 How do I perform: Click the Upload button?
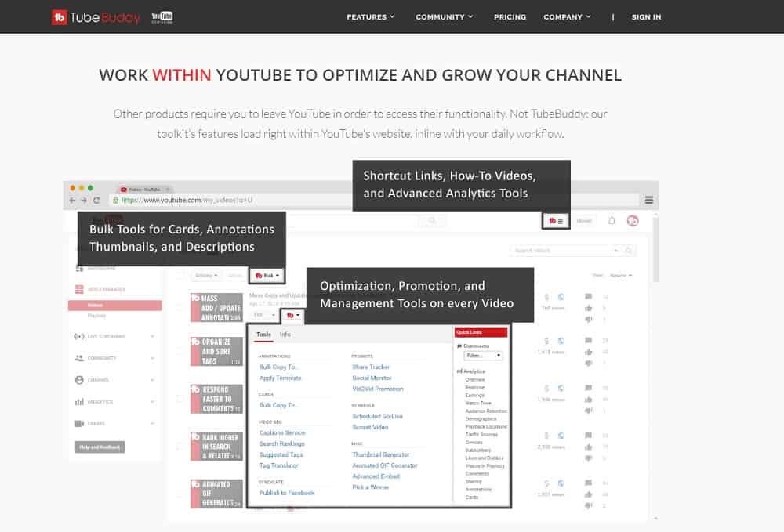(x=584, y=221)
